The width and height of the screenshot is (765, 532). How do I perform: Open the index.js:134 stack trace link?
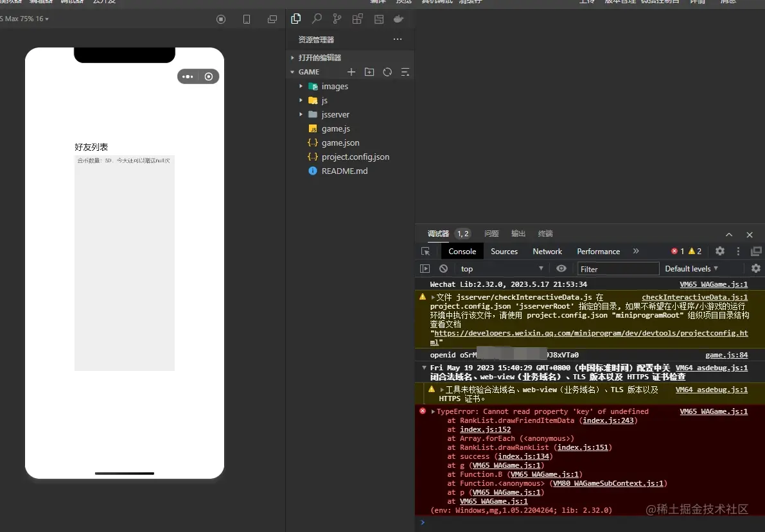point(523,456)
